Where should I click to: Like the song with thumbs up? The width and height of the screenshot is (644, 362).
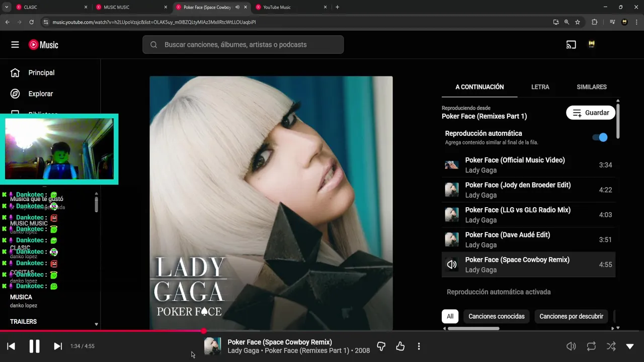(400, 346)
